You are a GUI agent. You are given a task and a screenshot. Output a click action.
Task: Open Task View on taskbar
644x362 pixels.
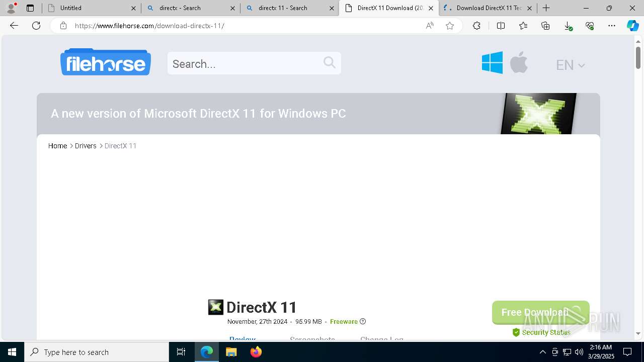(181, 352)
